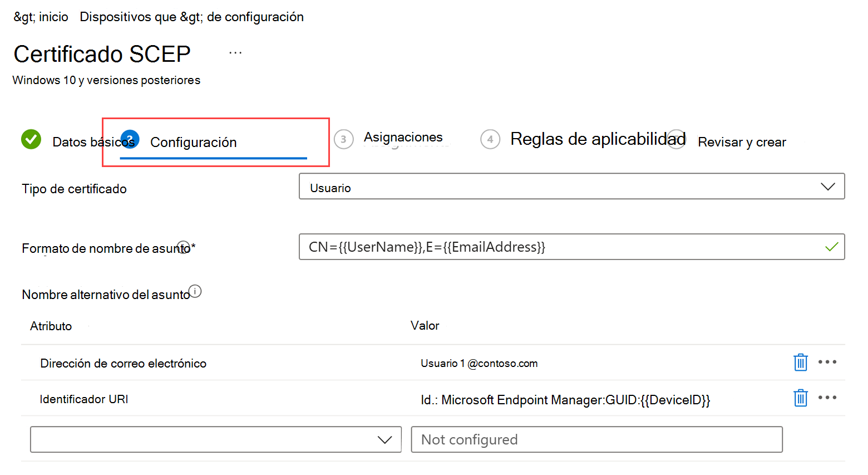This screenshot has height=475, width=868.
Task: Click the Dirección de correo electrónico attribute
Action: pos(123,363)
